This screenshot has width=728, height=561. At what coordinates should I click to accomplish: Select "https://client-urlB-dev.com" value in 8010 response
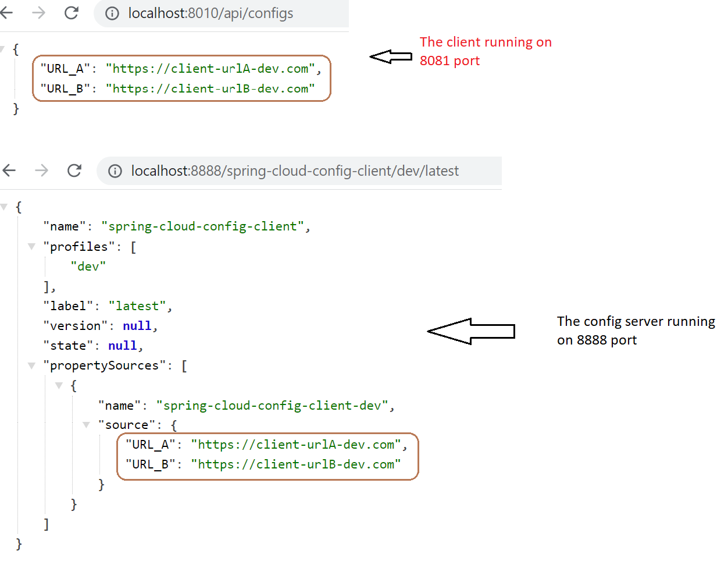tap(210, 88)
